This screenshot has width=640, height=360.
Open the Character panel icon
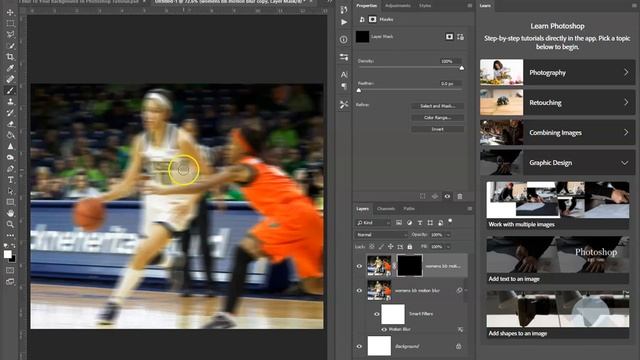pos(344,75)
